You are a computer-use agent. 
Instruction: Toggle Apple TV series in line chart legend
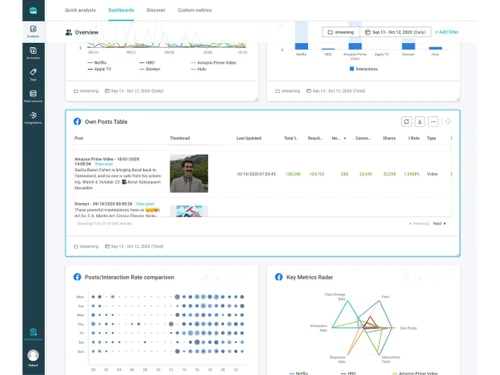(100, 69)
